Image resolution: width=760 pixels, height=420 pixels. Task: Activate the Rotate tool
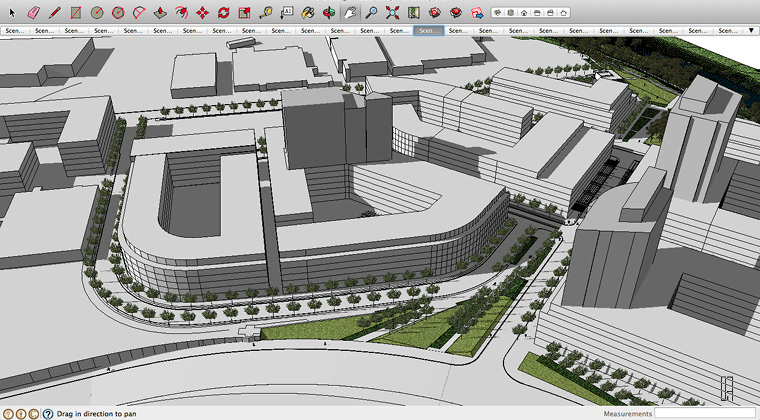[x=223, y=13]
